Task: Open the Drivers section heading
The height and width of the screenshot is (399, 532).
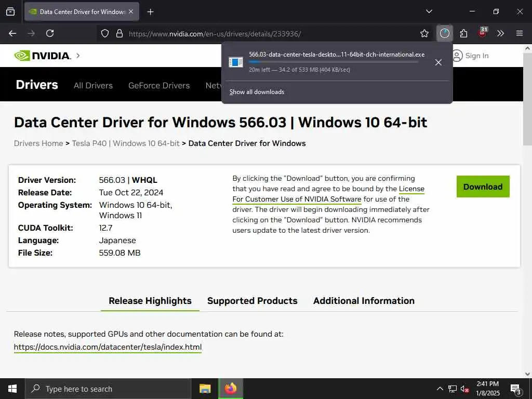Action: pos(37,85)
